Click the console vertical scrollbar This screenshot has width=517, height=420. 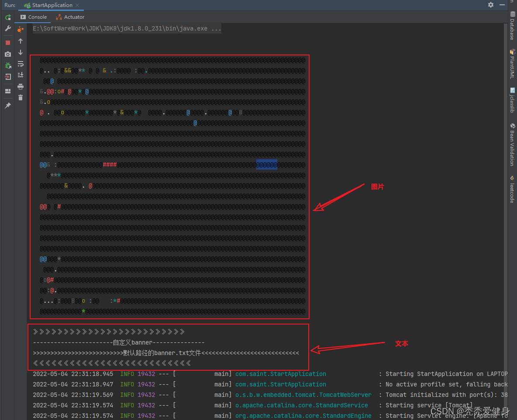tap(505, 218)
